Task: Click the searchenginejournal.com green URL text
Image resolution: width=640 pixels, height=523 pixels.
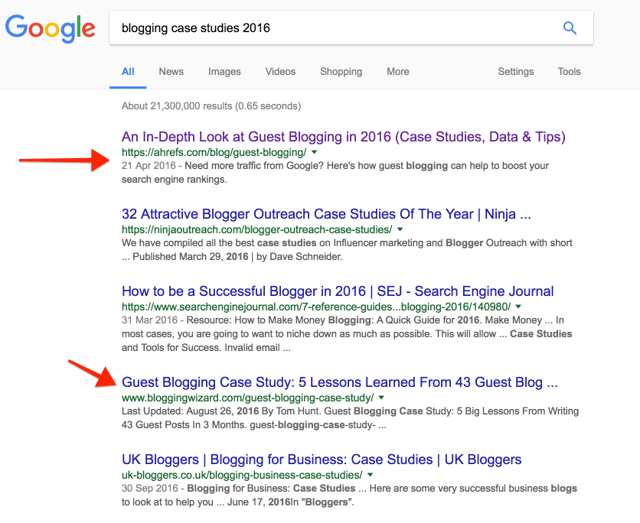Action: pyautogui.click(x=316, y=307)
